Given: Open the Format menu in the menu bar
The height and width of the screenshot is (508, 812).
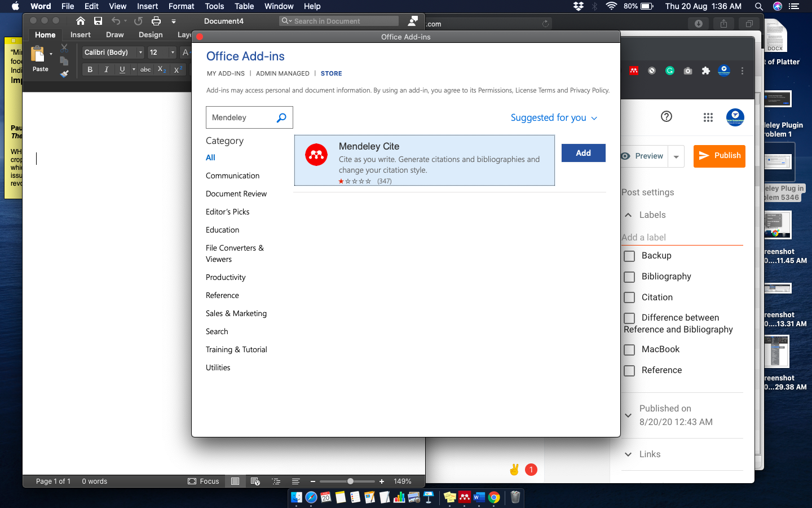Looking at the screenshot, I should tap(181, 6).
